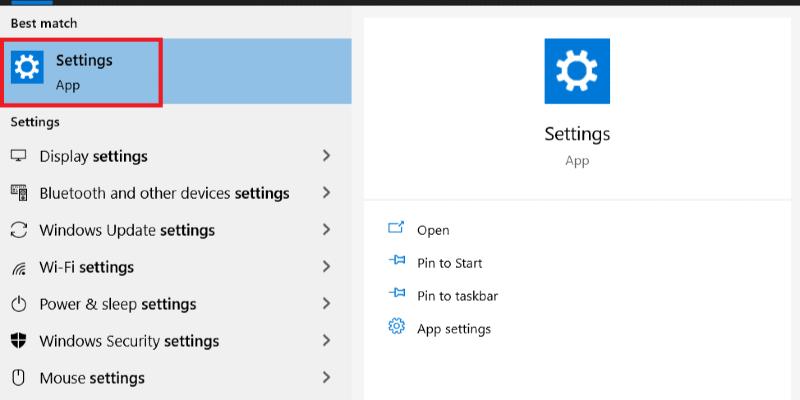Click the Settings title in preview pane
Viewport: 800px width, 400px height.
(x=577, y=134)
